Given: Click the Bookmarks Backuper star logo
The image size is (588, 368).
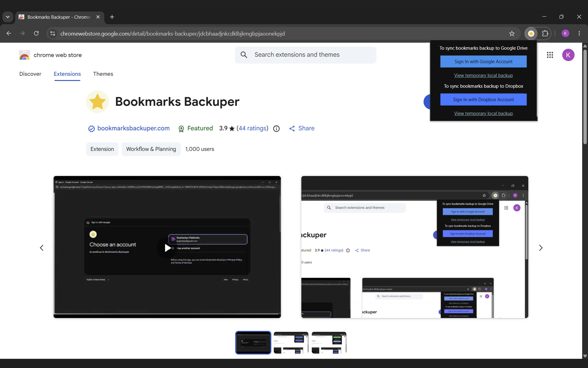Looking at the screenshot, I should tap(97, 102).
